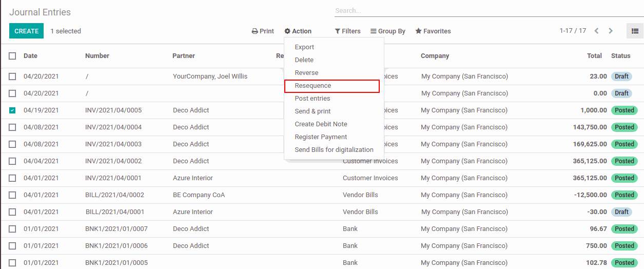The height and width of the screenshot is (269, 644).
Task: Go to the next page arrow
Action: tap(611, 31)
